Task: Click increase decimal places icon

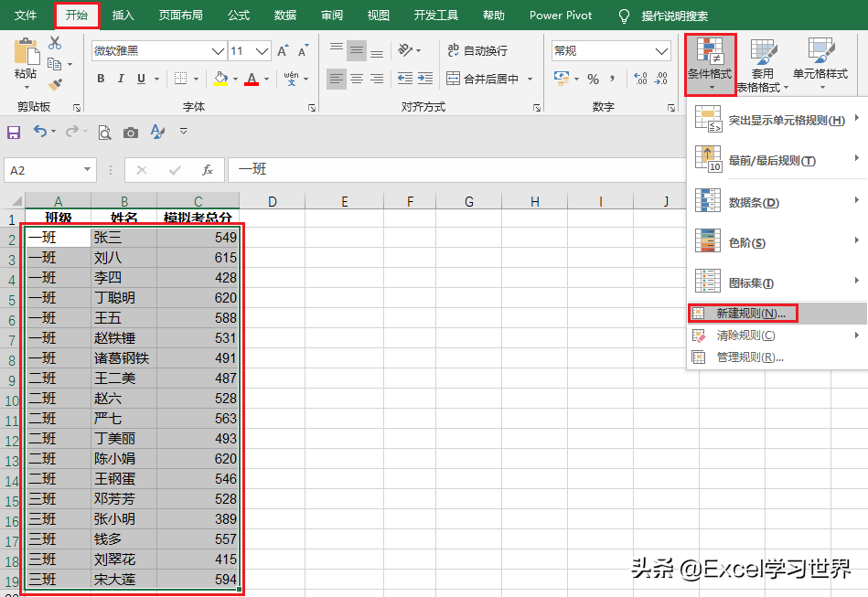Action: 640,79
